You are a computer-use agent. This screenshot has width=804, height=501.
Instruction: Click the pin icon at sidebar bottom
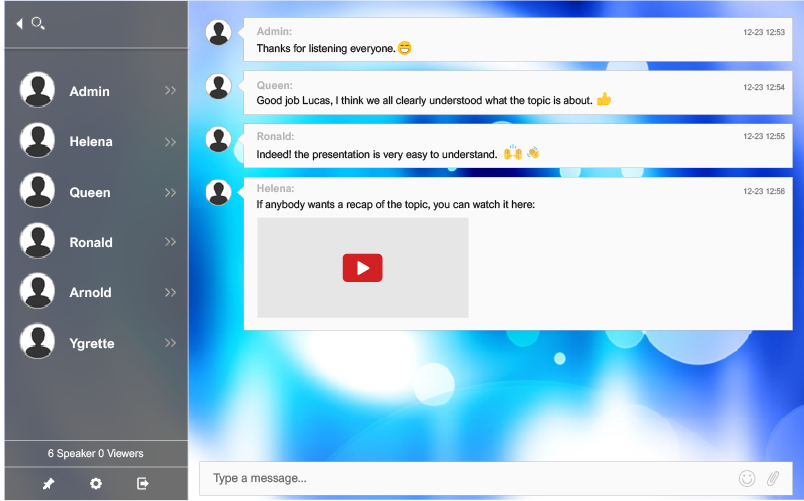[48, 484]
